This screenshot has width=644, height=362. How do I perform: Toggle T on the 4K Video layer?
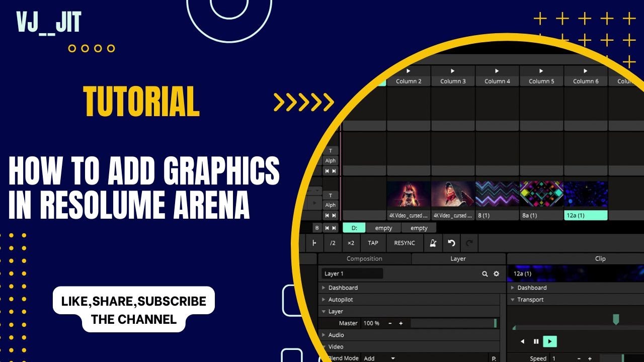click(331, 195)
